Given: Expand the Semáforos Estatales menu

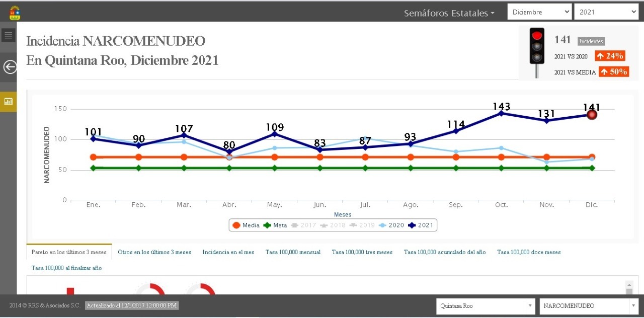Looking at the screenshot, I should click(449, 13).
